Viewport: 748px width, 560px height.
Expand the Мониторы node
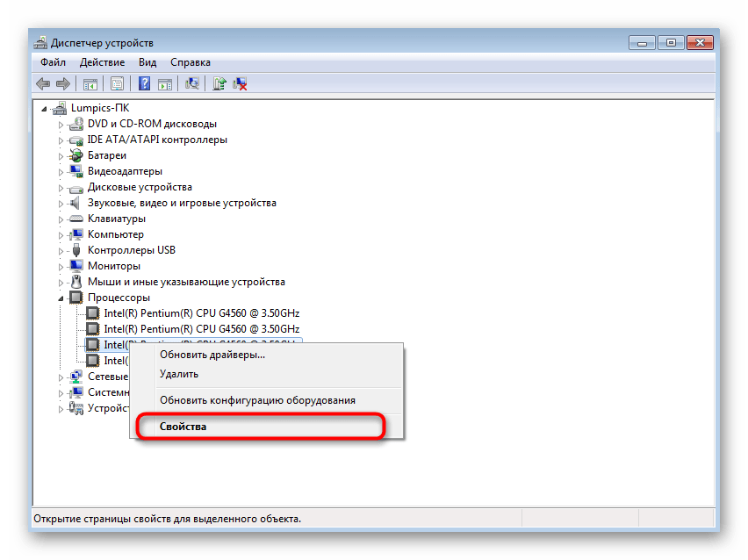click(61, 267)
